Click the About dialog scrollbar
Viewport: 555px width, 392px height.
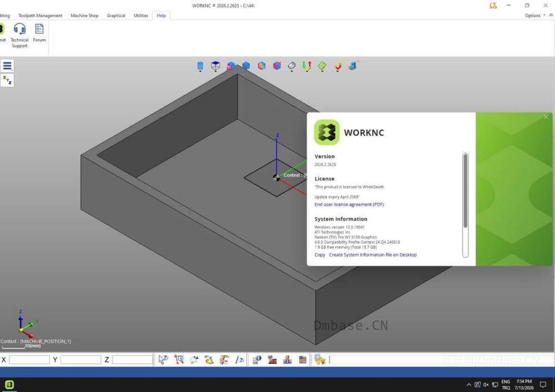(x=466, y=191)
